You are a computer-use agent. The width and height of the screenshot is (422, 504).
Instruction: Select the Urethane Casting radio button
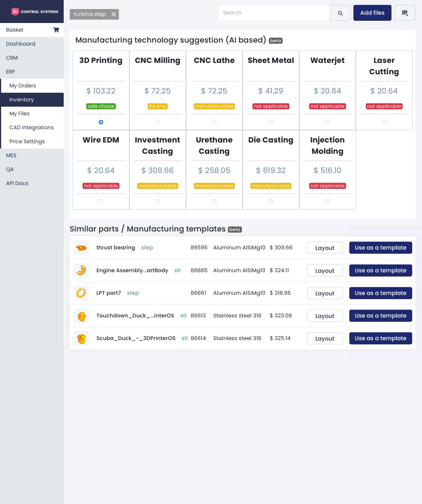[214, 201]
